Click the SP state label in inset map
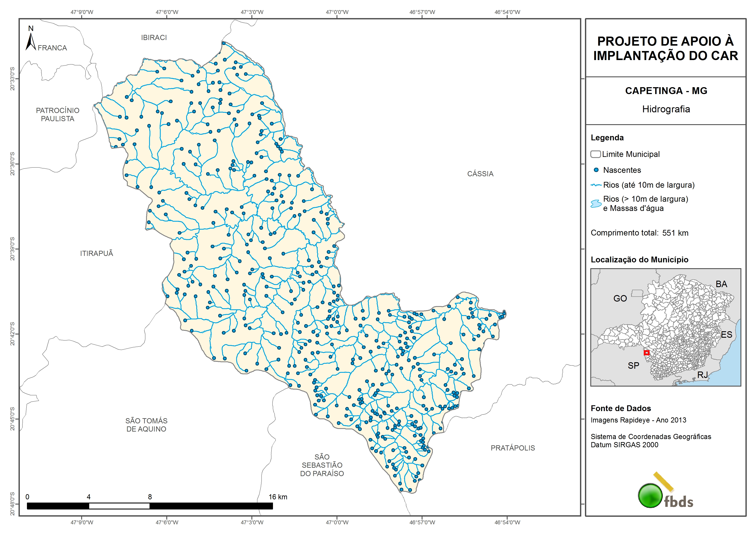The width and height of the screenshot is (756, 534). [x=633, y=365]
